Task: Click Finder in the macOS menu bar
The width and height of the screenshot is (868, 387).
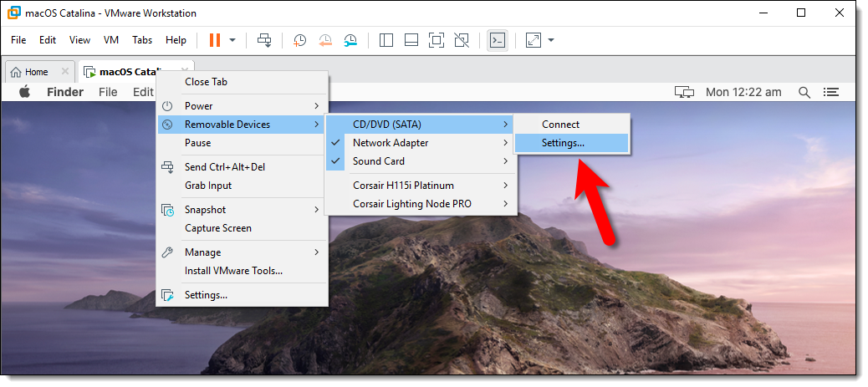Action: coord(65,92)
